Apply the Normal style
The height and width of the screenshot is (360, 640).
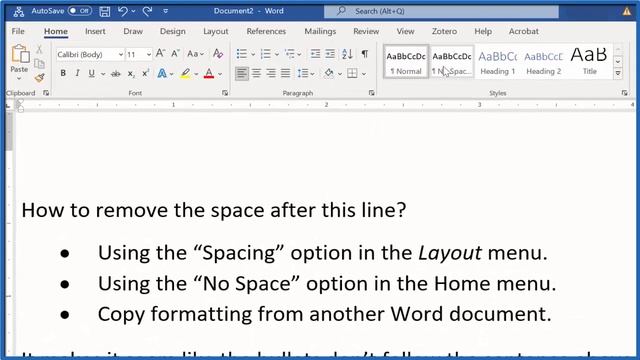coord(406,61)
